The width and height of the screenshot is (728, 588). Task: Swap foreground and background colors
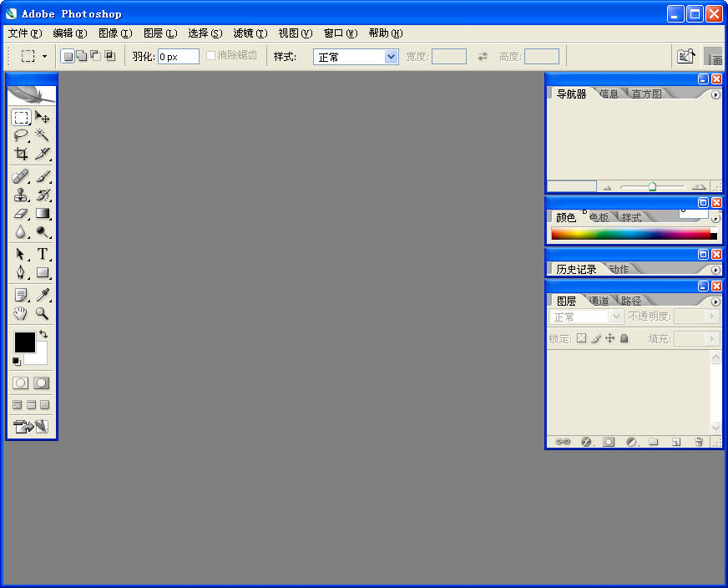43,334
